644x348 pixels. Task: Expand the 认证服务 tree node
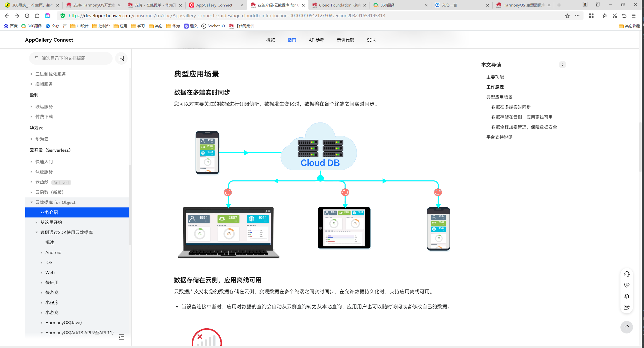coord(31,172)
